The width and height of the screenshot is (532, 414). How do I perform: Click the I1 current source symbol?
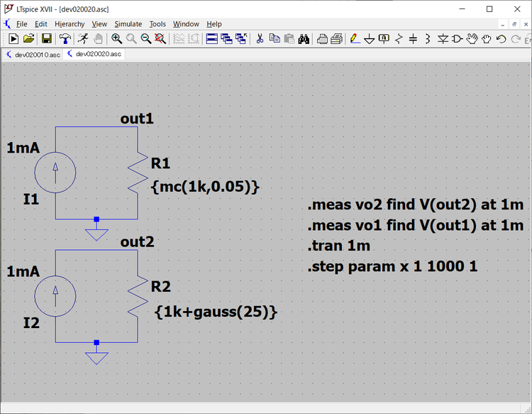[55, 173]
